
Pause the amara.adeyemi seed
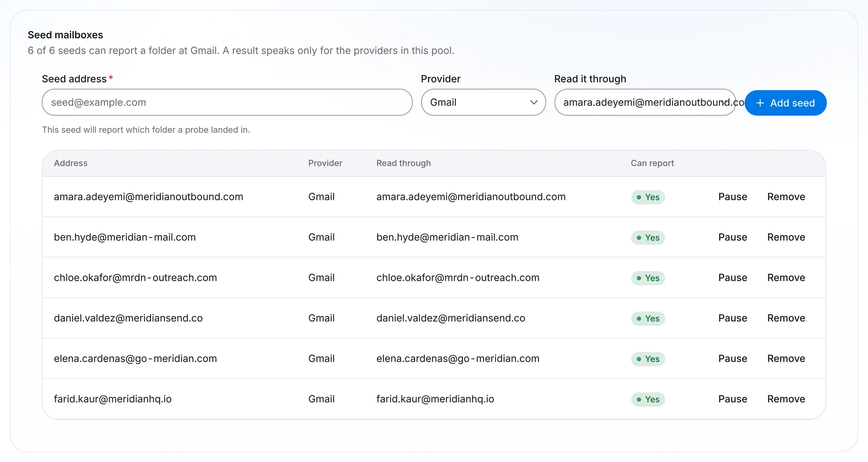(732, 197)
